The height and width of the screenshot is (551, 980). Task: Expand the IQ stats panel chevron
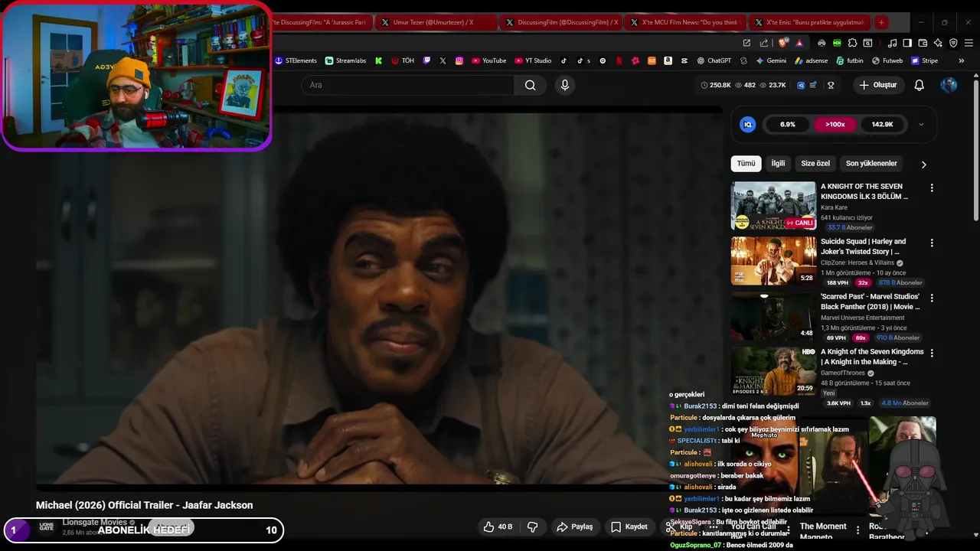click(x=921, y=124)
